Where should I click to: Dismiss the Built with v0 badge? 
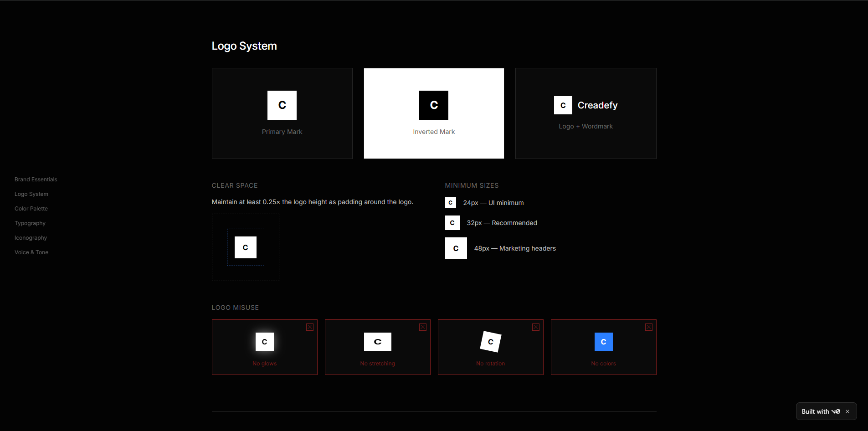[847, 411]
